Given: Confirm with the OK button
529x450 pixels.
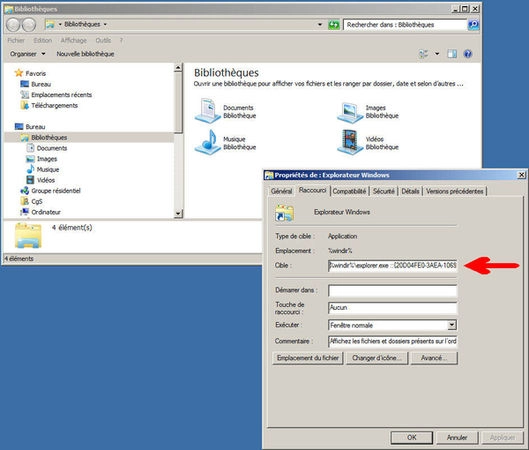Looking at the screenshot, I should pyautogui.click(x=412, y=437).
